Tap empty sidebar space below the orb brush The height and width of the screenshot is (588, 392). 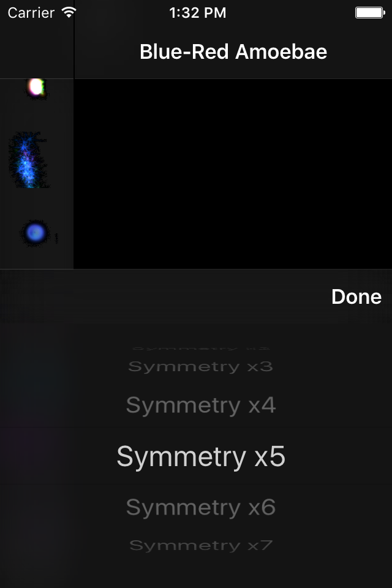point(37,258)
